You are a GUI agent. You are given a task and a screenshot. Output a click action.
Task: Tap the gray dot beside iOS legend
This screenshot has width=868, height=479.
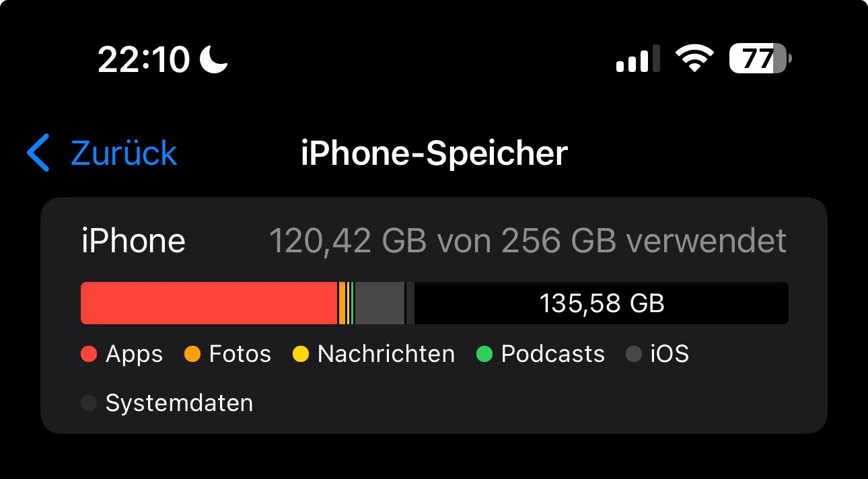click(634, 354)
